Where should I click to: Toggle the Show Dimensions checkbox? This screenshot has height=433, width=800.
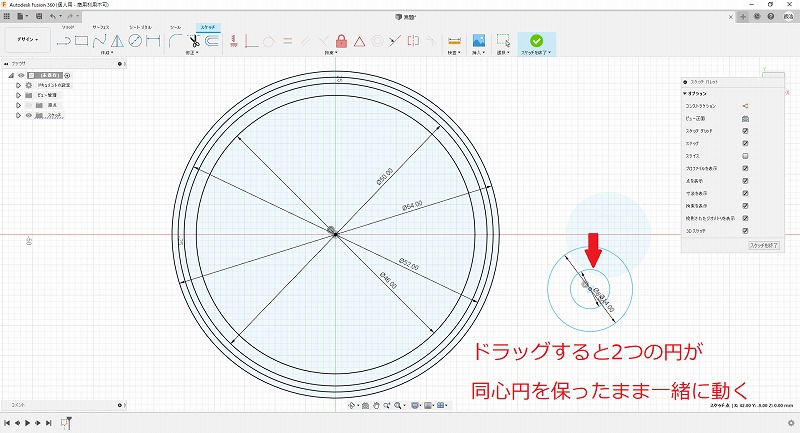(745, 193)
